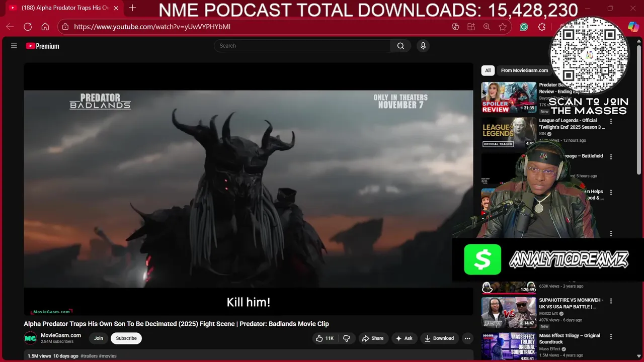Open a new browser tab
The image size is (644, 362).
pos(132,8)
